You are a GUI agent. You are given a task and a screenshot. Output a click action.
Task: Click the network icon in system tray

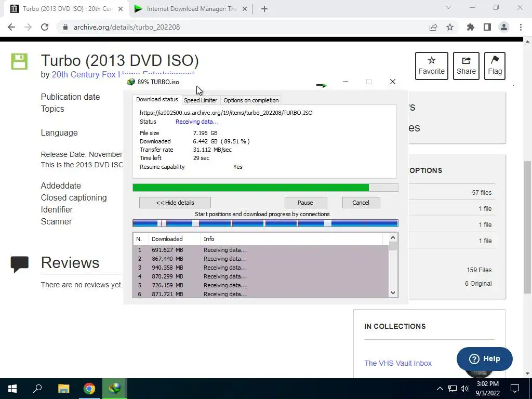tap(453, 389)
